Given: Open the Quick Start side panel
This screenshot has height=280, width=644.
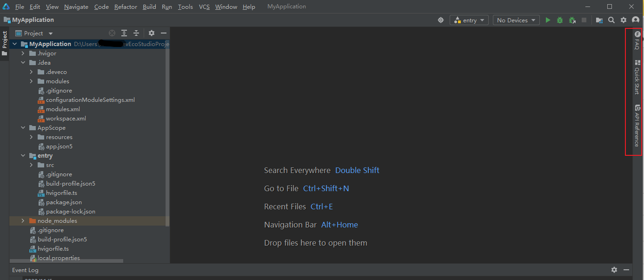Looking at the screenshot, I should (x=637, y=77).
